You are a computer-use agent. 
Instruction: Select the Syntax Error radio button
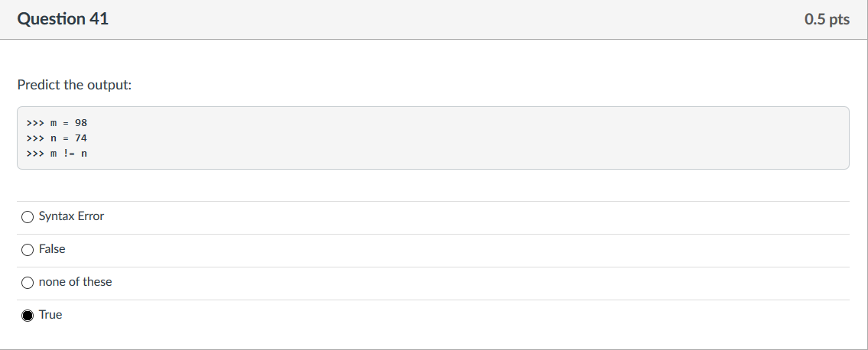(27, 217)
